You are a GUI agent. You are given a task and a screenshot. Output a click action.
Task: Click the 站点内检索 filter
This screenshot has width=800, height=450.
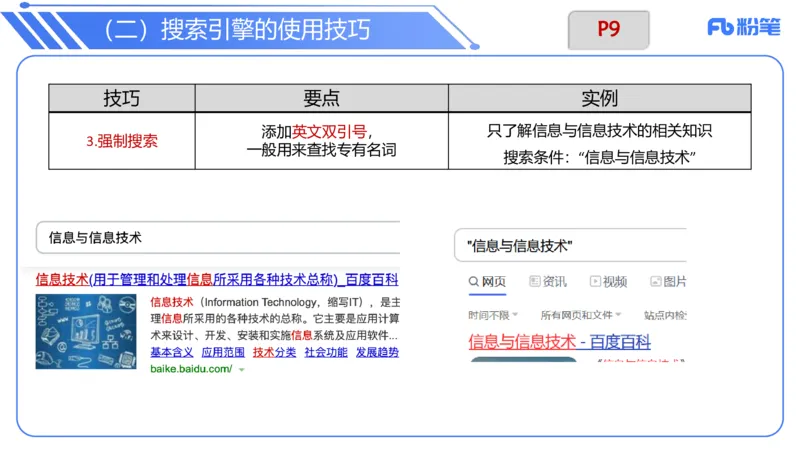[x=665, y=315]
